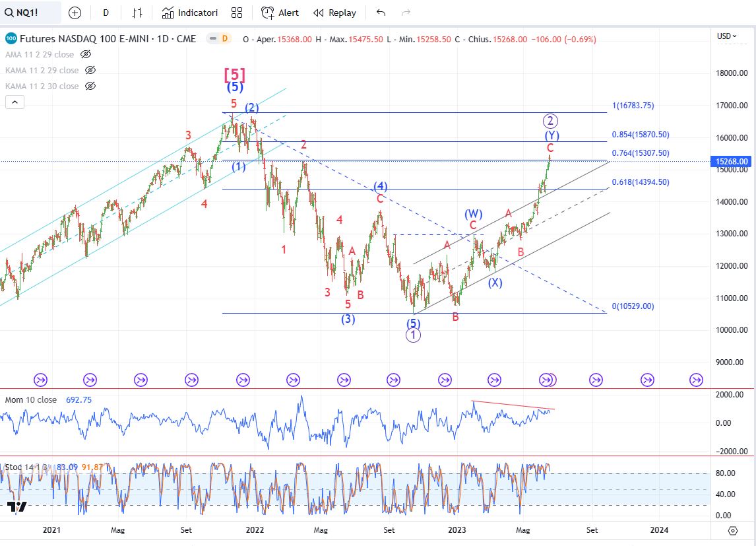Click the plus icon to add a symbol
The width and height of the screenshot is (756, 546).
click(75, 13)
